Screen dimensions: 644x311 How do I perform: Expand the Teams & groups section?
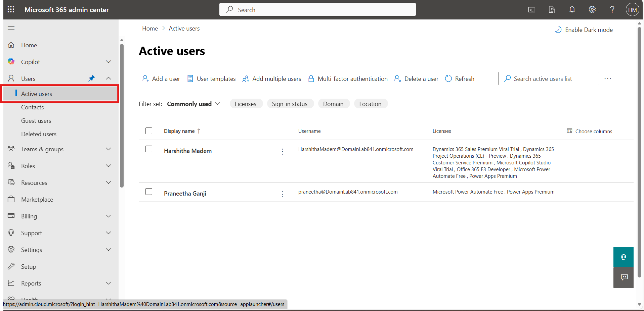[x=108, y=149]
